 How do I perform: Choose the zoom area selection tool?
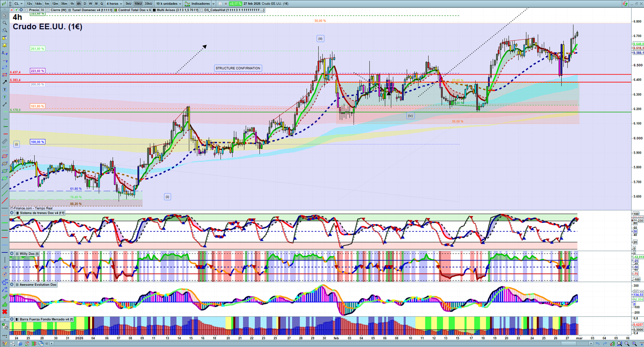coord(4,30)
